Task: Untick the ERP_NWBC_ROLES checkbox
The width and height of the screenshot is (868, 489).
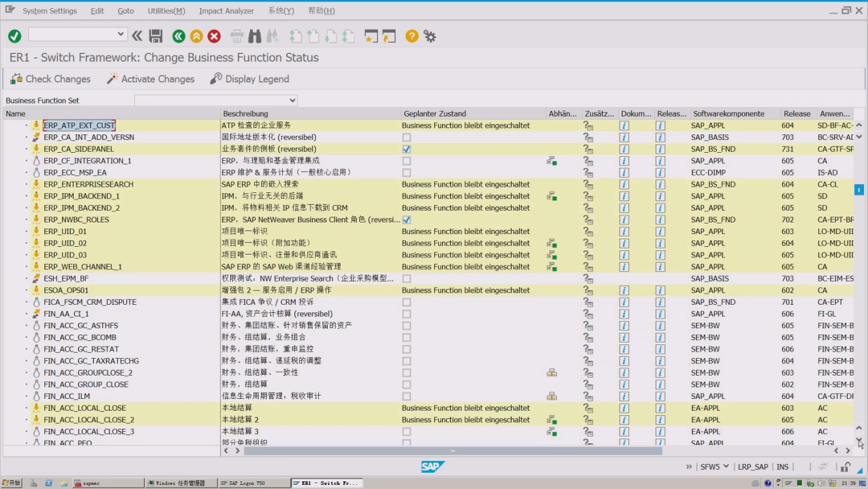Action: (x=407, y=220)
